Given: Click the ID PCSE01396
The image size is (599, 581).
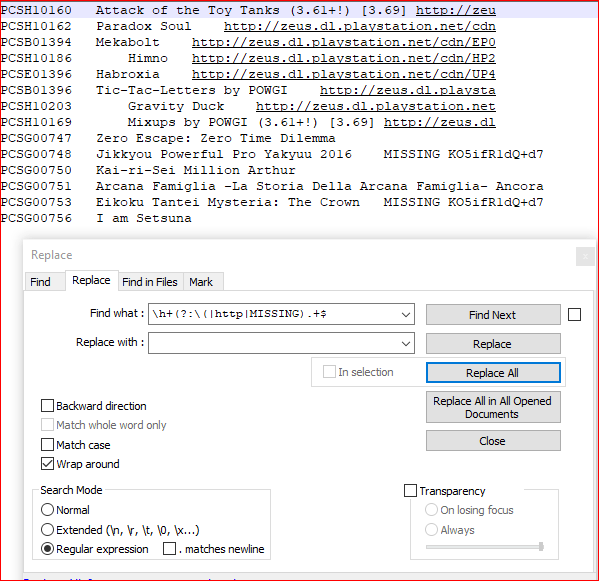Looking at the screenshot, I should click(36, 74).
